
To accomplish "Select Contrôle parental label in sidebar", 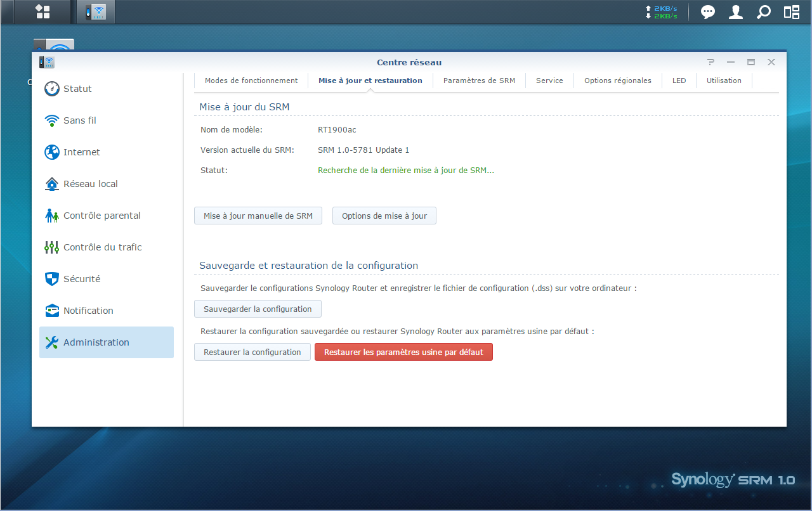I will coord(102,216).
